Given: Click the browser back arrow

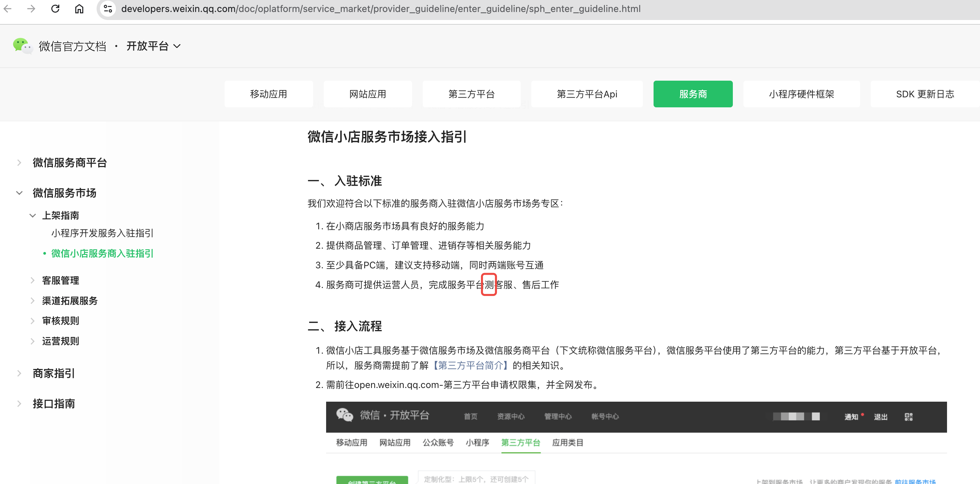Looking at the screenshot, I should (8, 8).
